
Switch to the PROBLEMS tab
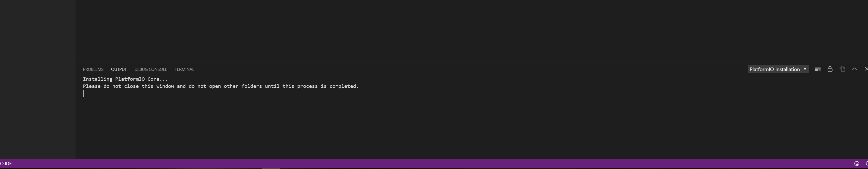pyautogui.click(x=93, y=69)
